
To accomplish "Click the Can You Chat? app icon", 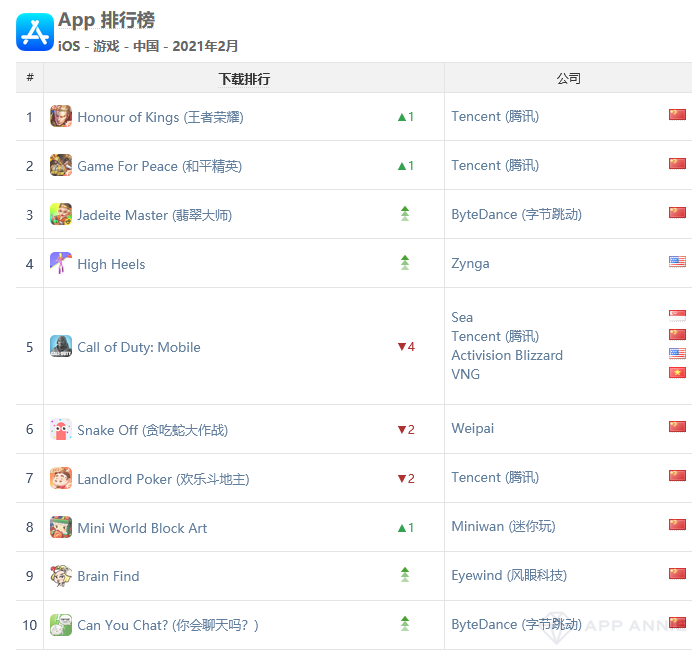I will [x=61, y=625].
